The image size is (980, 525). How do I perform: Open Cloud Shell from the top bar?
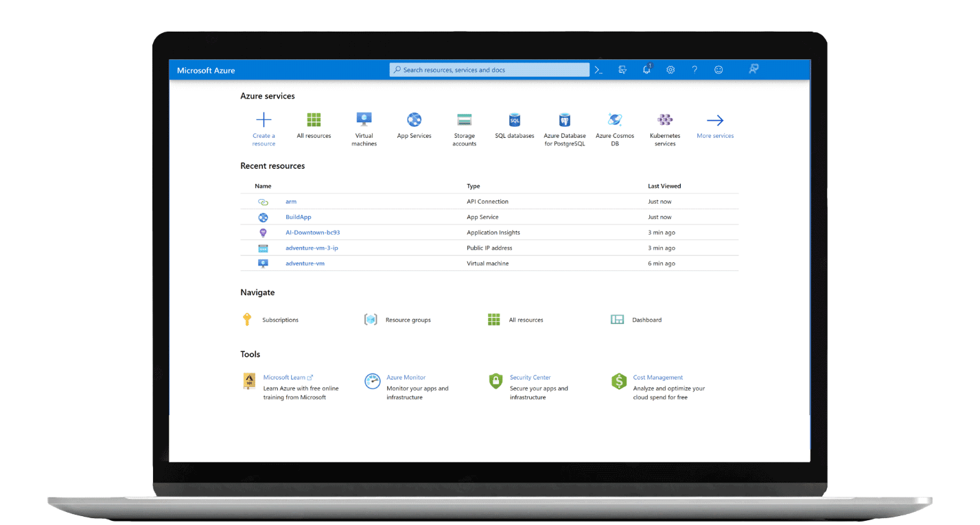point(598,70)
